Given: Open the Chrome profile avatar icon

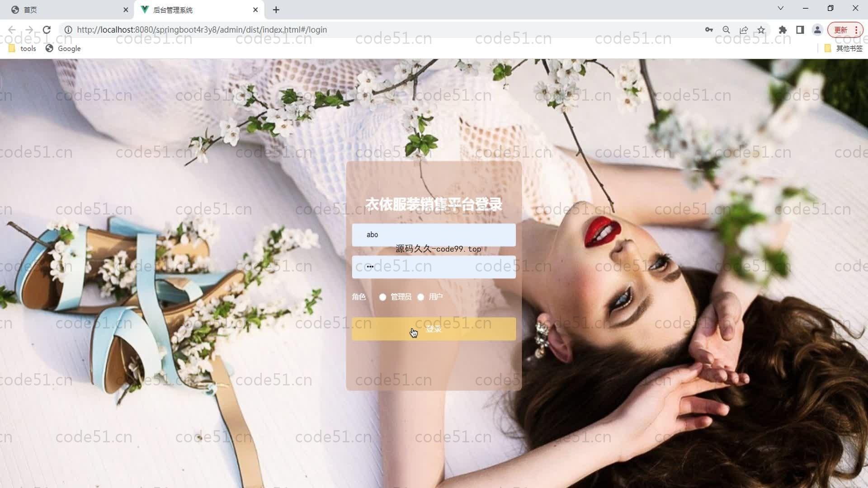Looking at the screenshot, I should pos(817,30).
